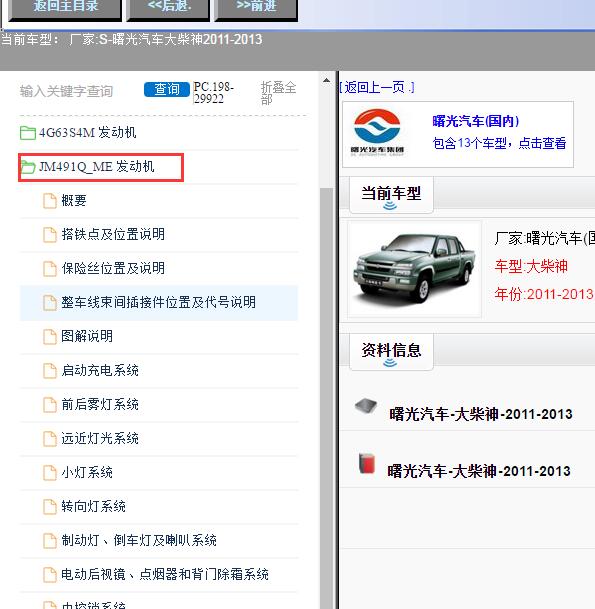Viewport: 595px width, 609px height.
Task: Click the 曙光汽车集团 logo image
Action: (x=377, y=133)
